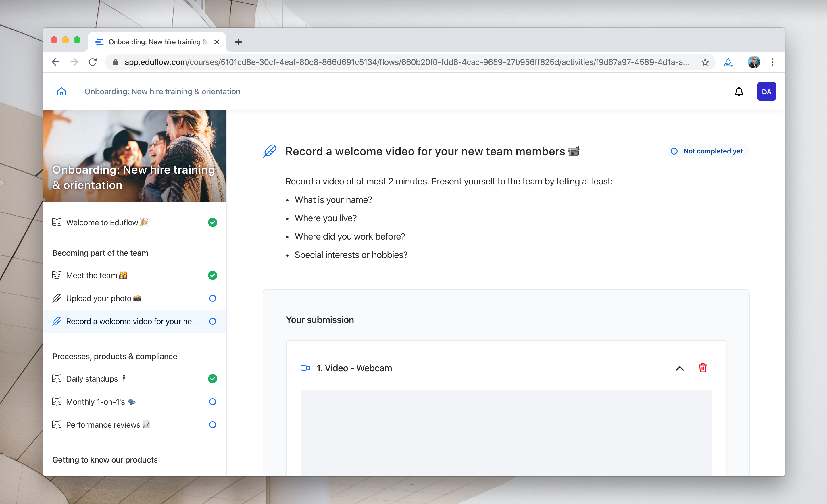Click status circle for Monthly 1-on-1's
827x504 pixels.
point(212,402)
